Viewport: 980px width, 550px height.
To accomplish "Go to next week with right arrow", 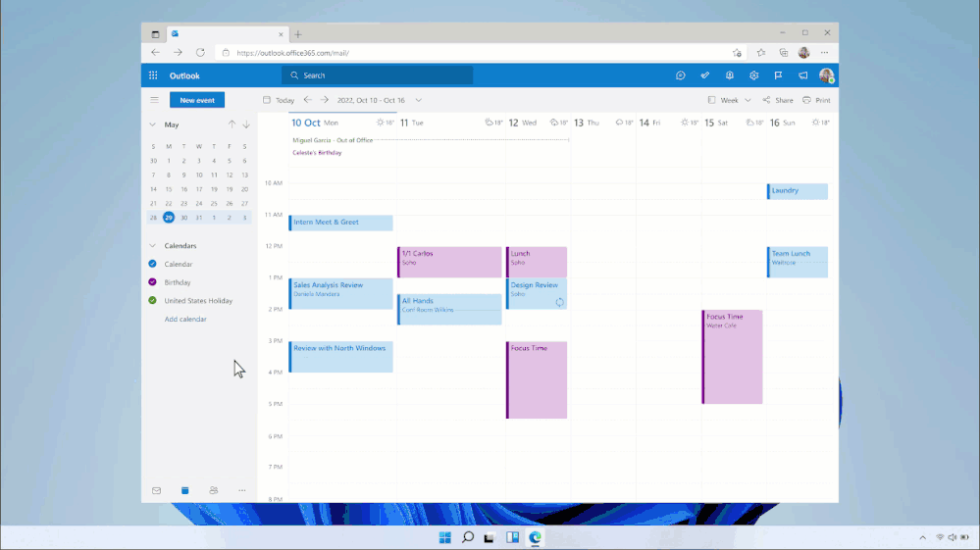I will tap(325, 100).
